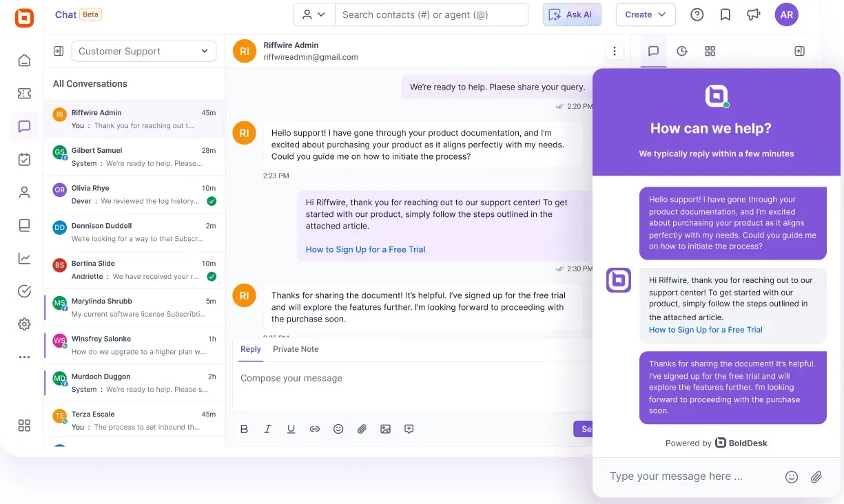This screenshot has width=844, height=504.
Task: Open the circled checkmark sidebar icon
Action: point(24,291)
